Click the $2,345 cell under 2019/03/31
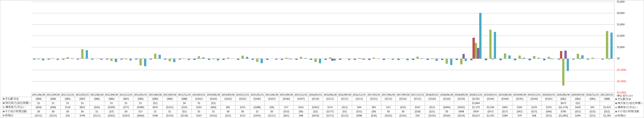Screen dimensions: 644x118 click(490, 116)
